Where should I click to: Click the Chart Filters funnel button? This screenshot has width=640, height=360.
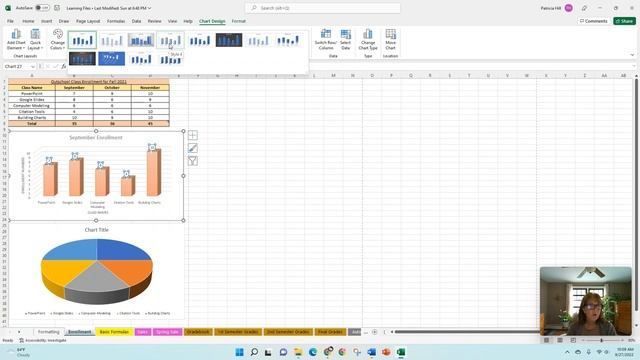point(193,161)
